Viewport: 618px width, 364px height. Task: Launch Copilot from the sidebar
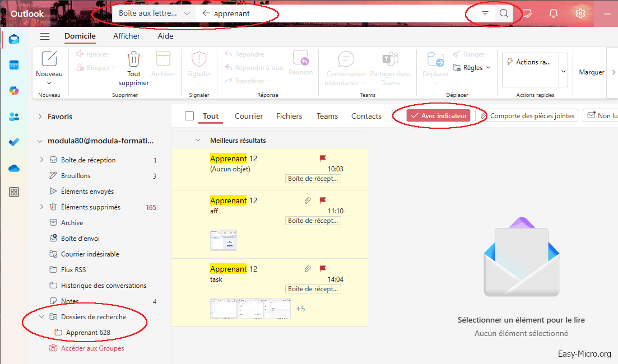click(x=14, y=91)
